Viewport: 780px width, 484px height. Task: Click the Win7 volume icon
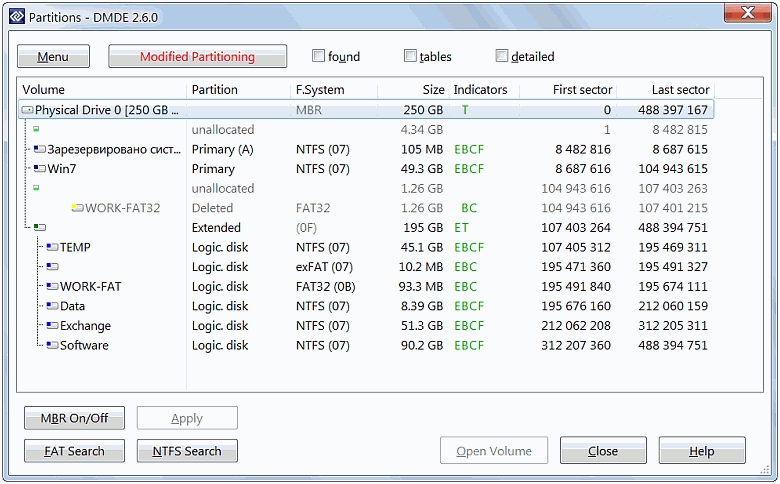pyautogui.click(x=40, y=169)
